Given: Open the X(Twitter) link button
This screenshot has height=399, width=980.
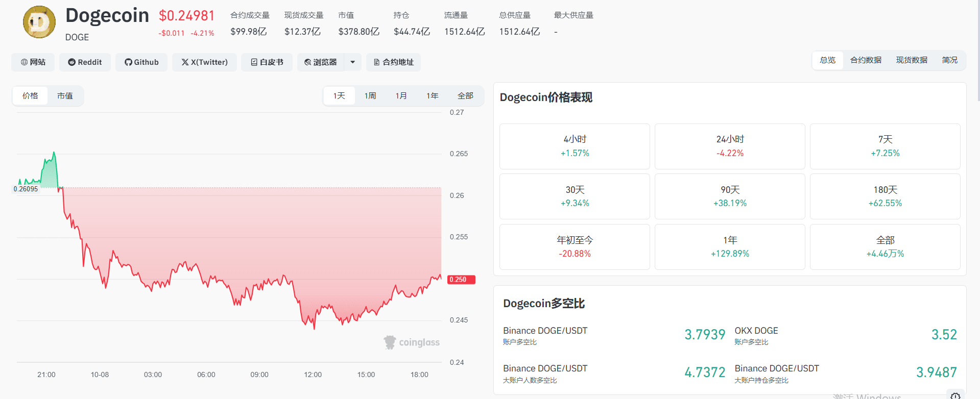Looking at the screenshot, I should click(x=204, y=62).
